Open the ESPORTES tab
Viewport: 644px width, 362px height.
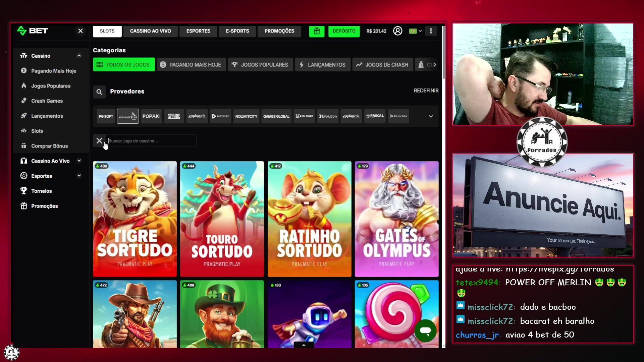coord(198,31)
